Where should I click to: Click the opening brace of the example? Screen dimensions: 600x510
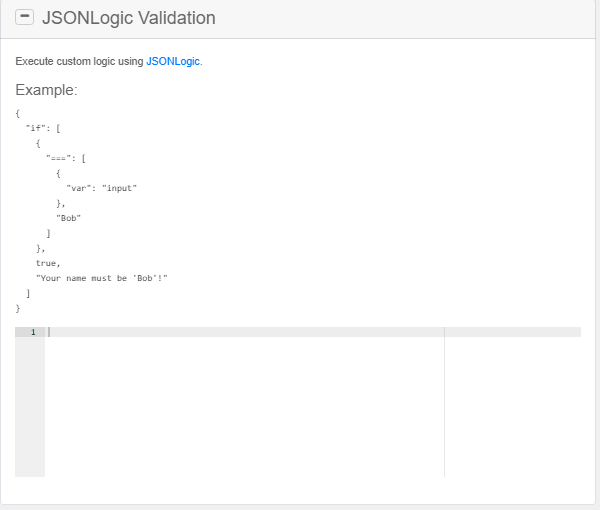click(x=18, y=113)
